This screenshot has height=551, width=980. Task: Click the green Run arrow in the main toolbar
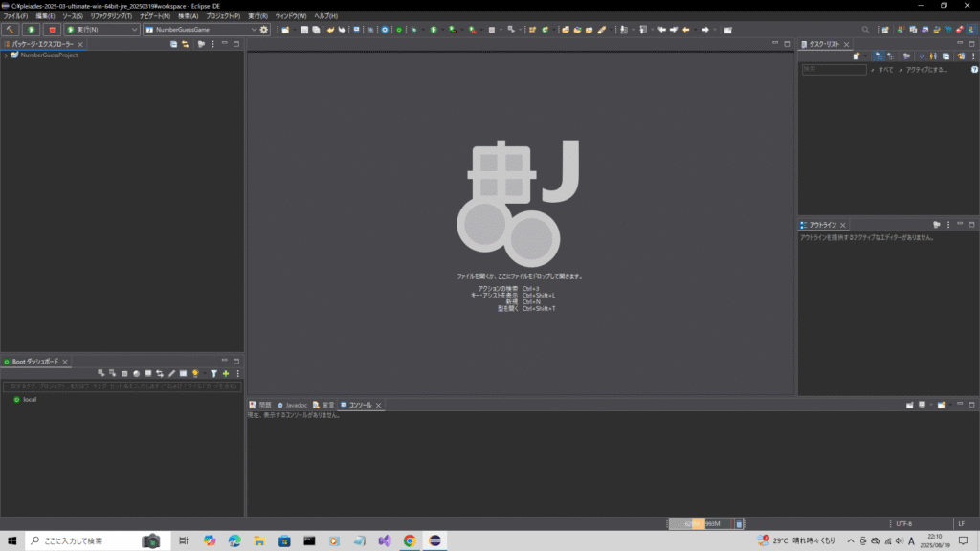coord(434,30)
